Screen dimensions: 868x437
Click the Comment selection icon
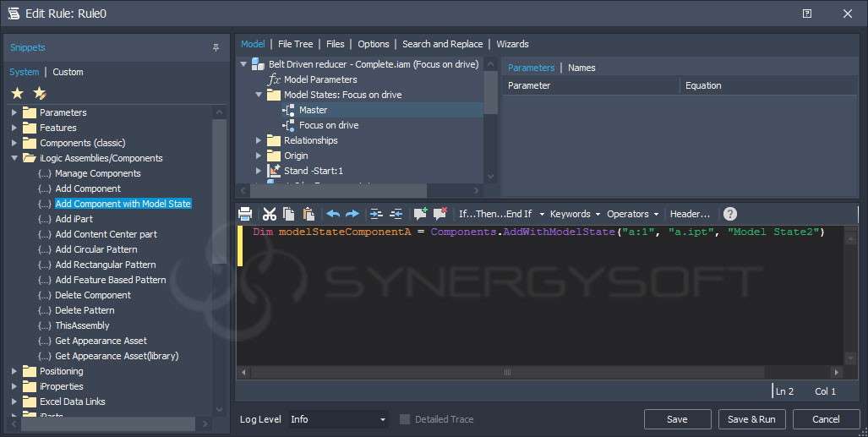(420, 214)
